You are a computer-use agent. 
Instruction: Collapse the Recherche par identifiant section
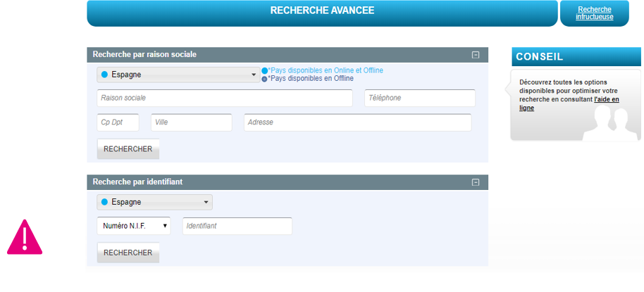(476, 182)
